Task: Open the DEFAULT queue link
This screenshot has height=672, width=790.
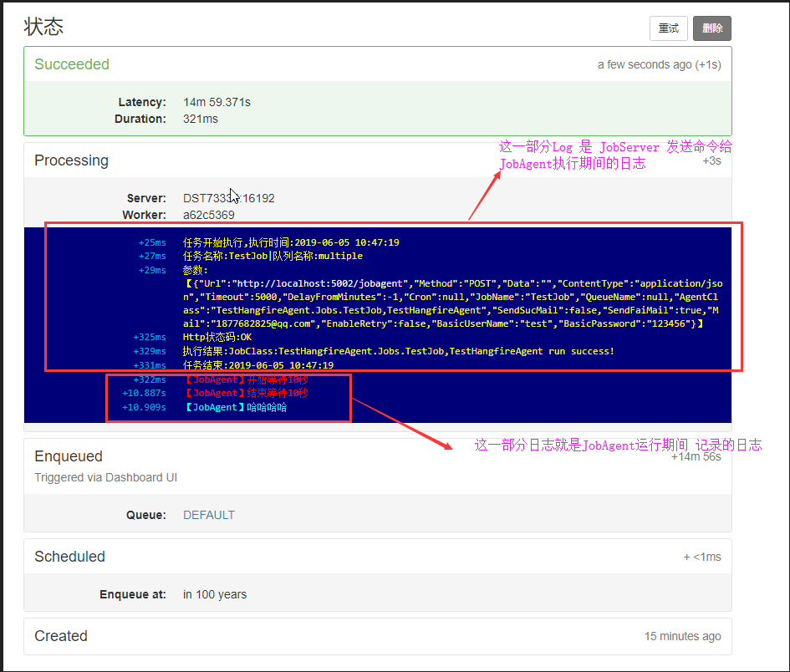Action: pos(209,515)
